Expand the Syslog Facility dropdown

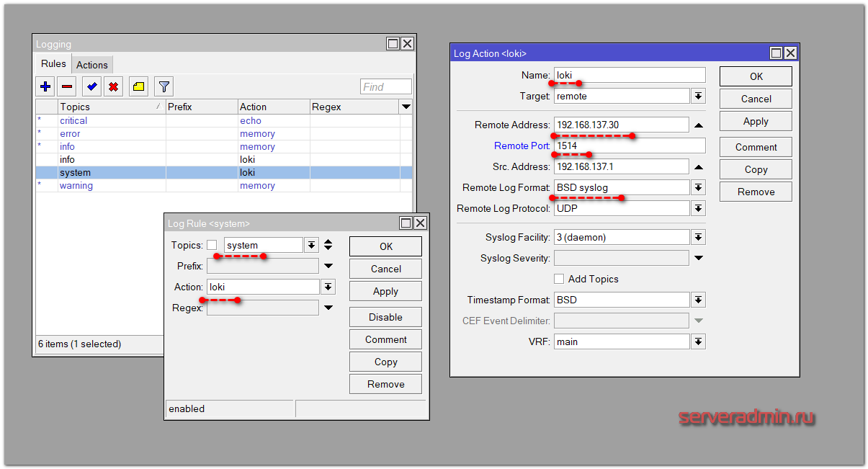(698, 238)
